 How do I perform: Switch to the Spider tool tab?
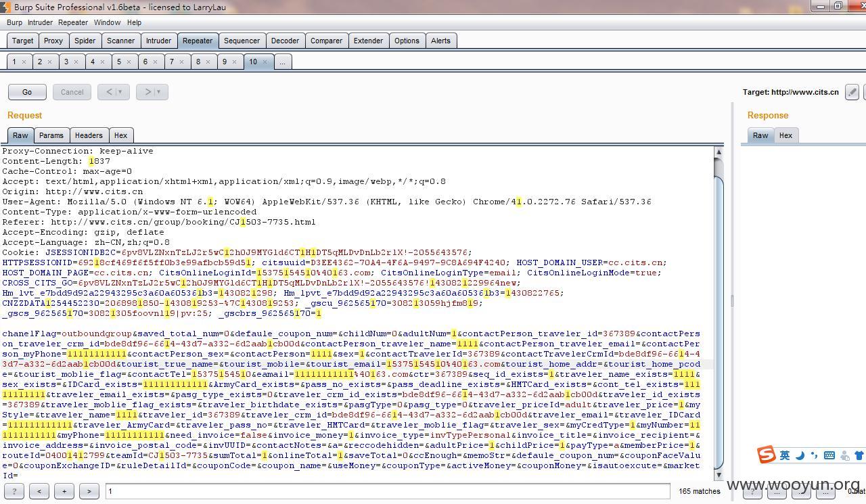(85, 41)
